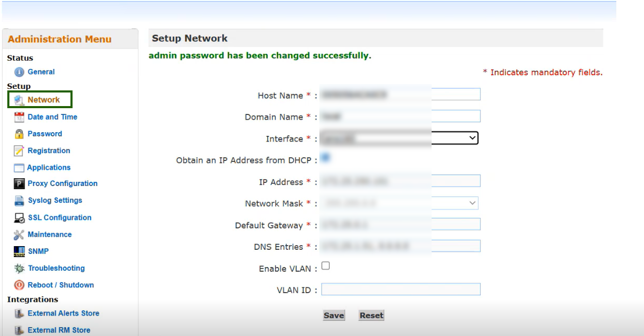This screenshot has height=336, width=644.
Task: Click the Reboot / Shutdown power icon
Action: pos(19,285)
